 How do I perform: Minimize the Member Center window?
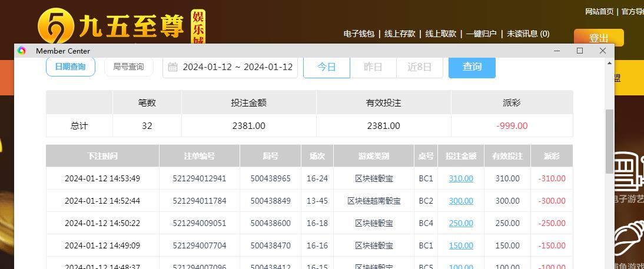click(557, 51)
